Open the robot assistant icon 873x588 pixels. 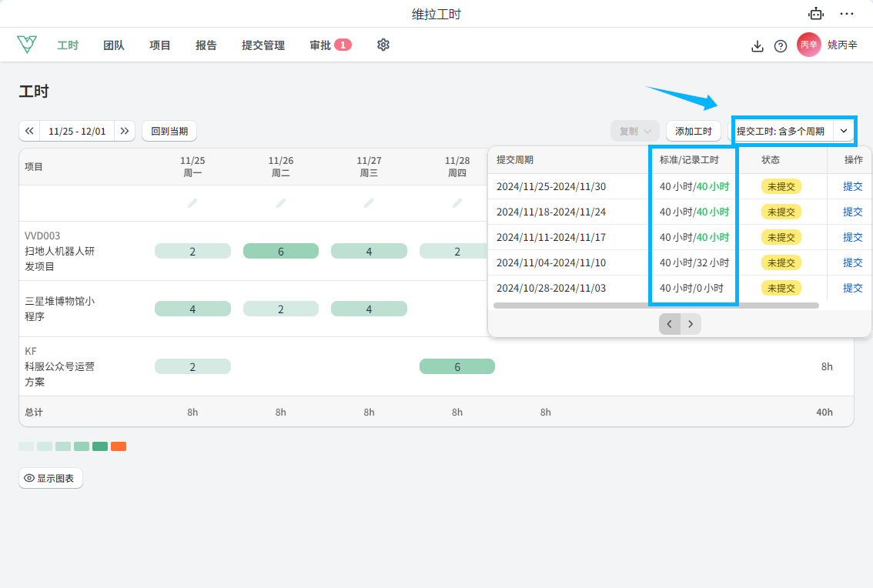(x=816, y=14)
